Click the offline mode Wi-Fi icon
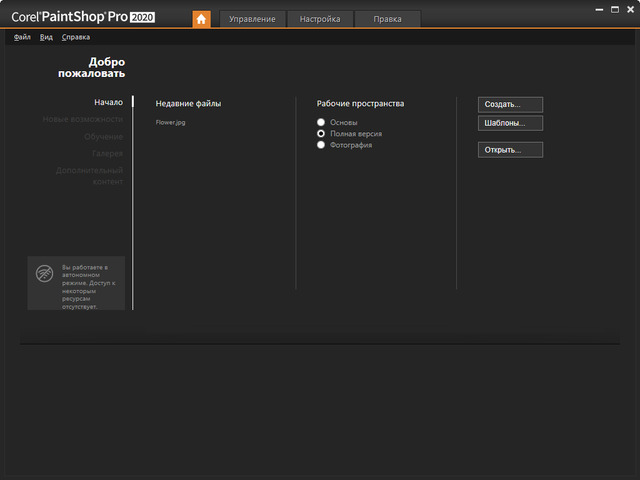 pos(45,274)
